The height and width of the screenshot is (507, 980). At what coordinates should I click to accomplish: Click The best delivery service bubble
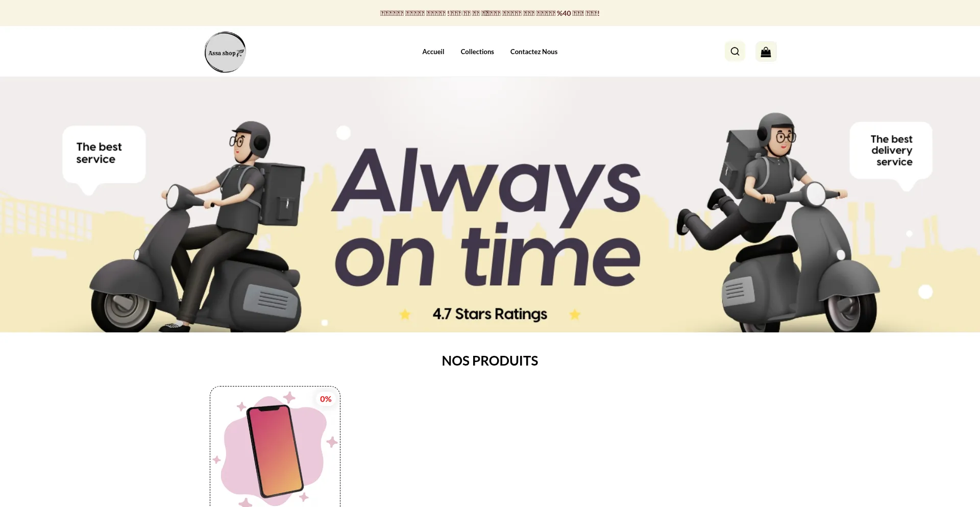point(891,152)
